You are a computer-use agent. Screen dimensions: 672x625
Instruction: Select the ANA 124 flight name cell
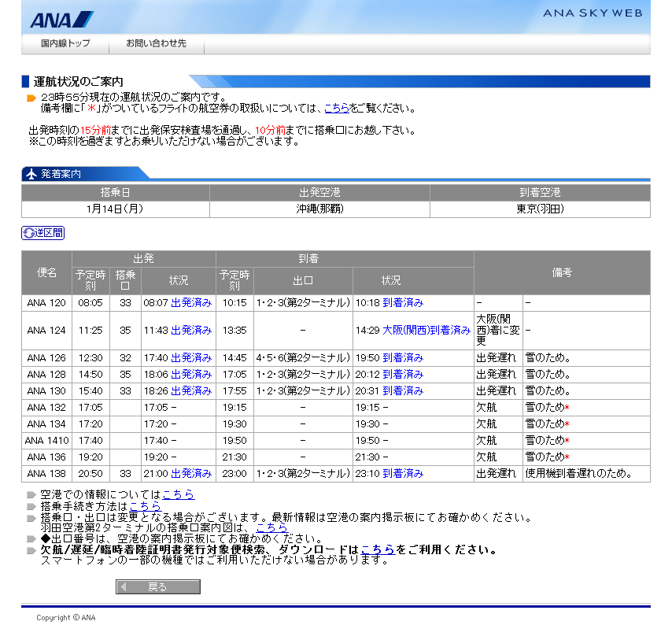[x=46, y=330]
